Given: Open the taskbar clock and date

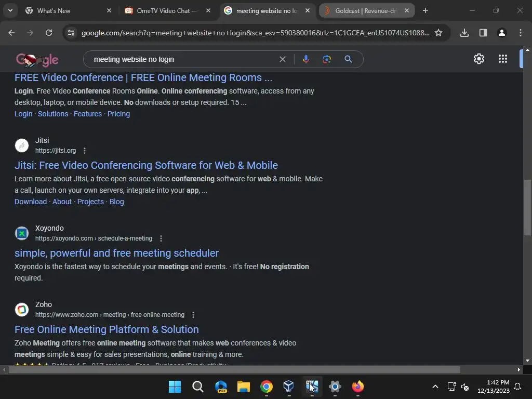Looking at the screenshot, I should pyautogui.click(x=494, y=387).
